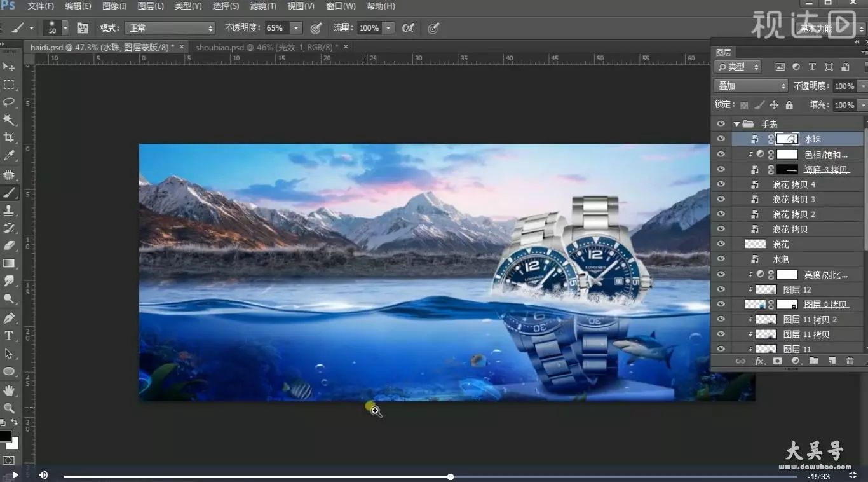Select the Brush tool in the toolbox
The image size is (868, 482).
point(9,193)
